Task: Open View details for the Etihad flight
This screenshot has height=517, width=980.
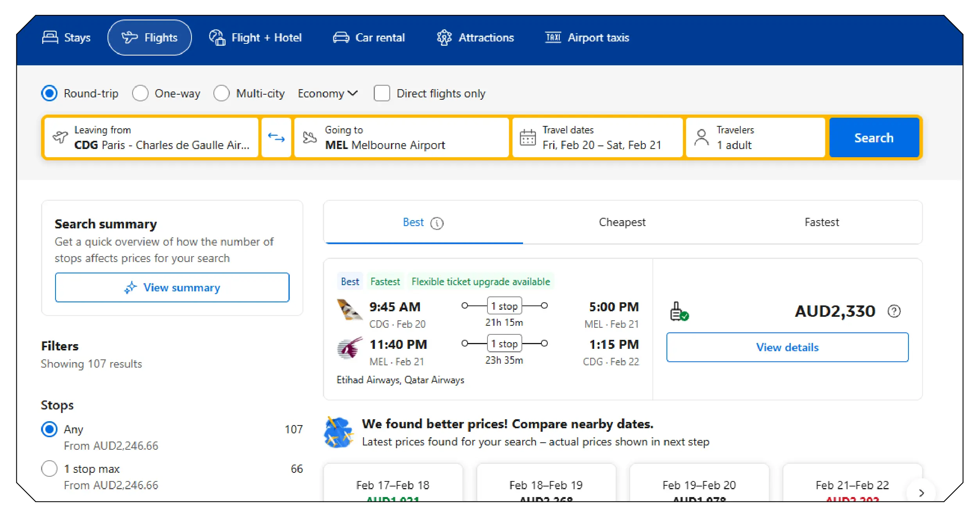Action: (787, 347)
